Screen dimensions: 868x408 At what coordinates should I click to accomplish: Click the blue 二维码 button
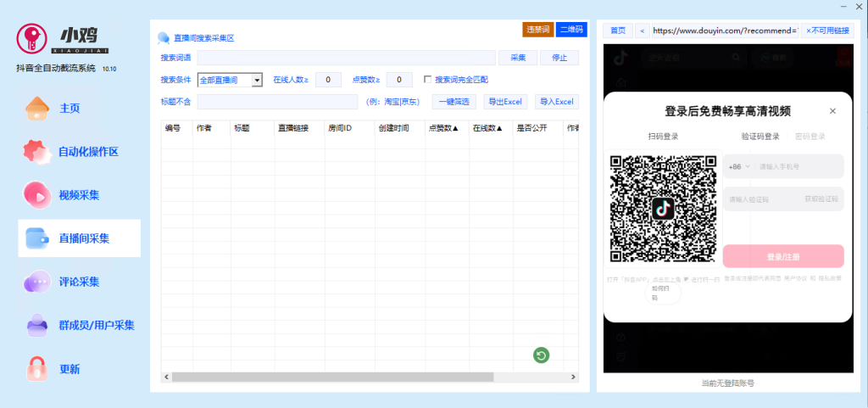coord(571,30)
